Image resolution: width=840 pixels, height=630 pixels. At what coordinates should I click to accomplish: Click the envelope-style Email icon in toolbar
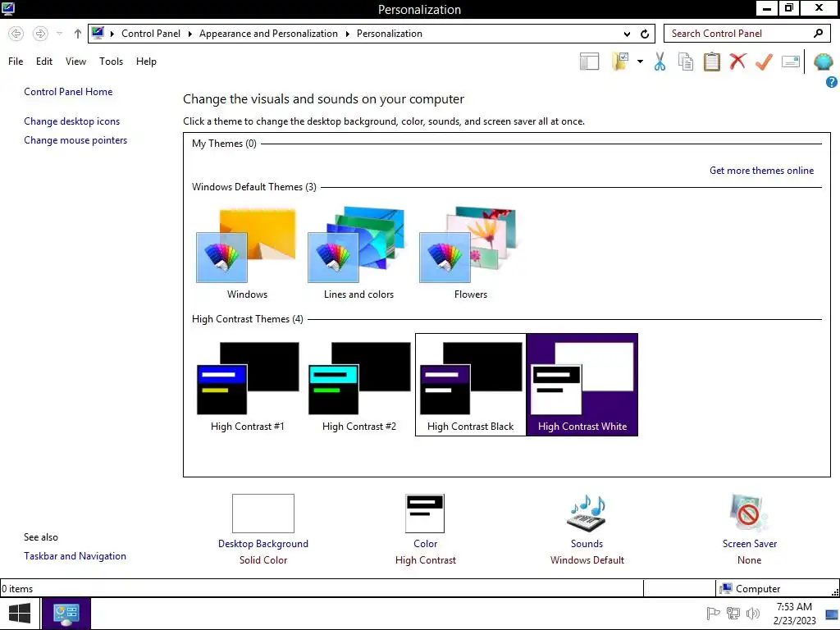pyautogui.click(x=791, y=62)
